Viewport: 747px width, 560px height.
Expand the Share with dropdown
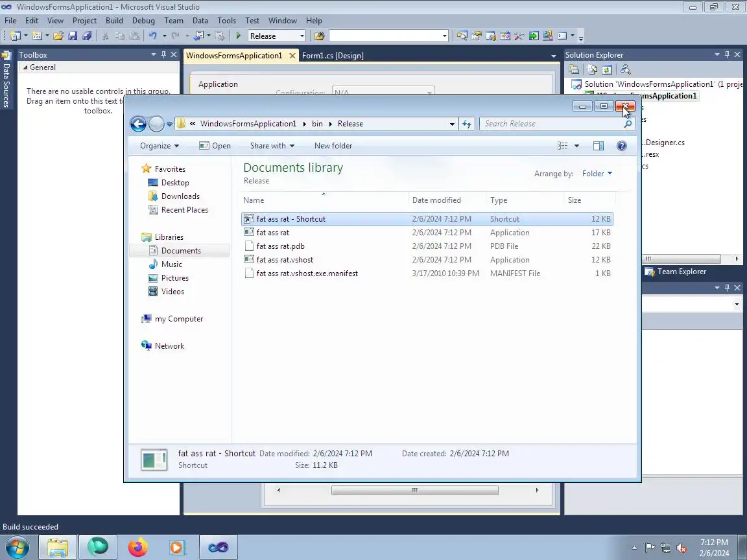272,146
